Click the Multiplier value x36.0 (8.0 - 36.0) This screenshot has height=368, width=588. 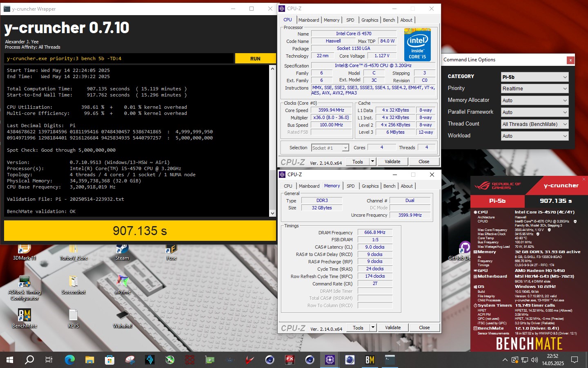tap(331, 117)
